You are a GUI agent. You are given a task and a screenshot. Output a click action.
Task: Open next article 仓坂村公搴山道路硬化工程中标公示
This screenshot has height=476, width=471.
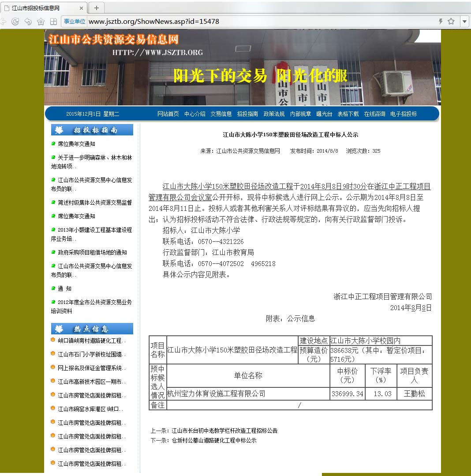click(214, 440)
